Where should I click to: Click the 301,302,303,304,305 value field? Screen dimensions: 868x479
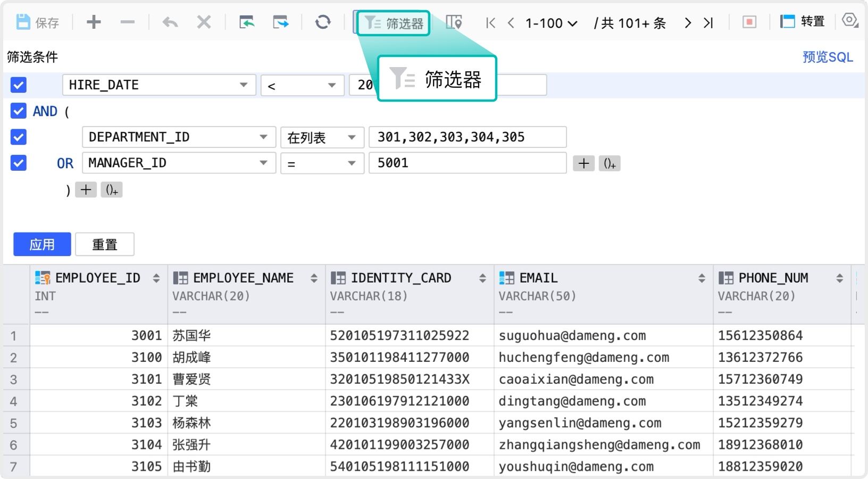point(468,137)
